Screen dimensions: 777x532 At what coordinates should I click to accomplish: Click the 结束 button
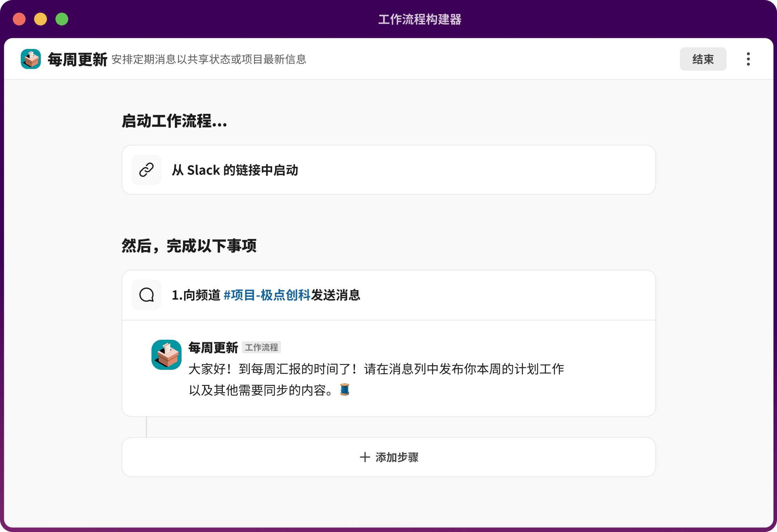tap(703, 59)
